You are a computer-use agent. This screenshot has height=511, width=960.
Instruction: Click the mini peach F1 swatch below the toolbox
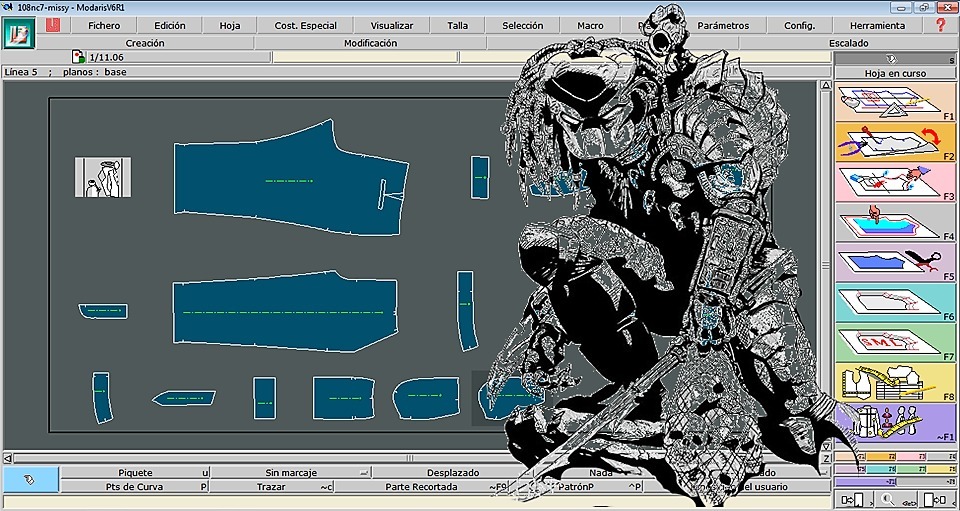click(x=850, y=457)
